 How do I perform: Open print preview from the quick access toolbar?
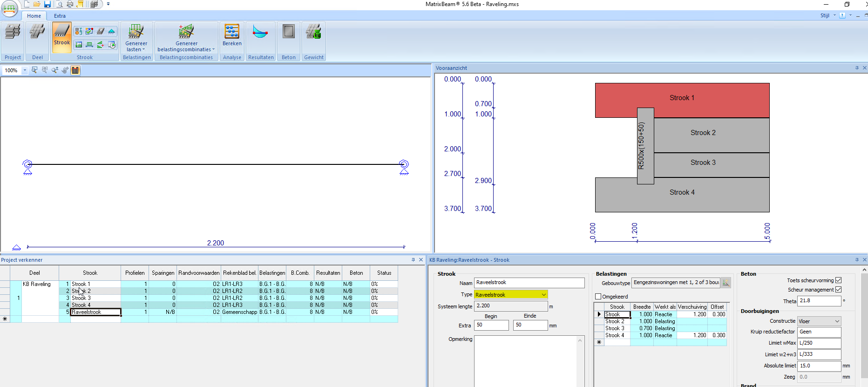[x=59, y=4]
